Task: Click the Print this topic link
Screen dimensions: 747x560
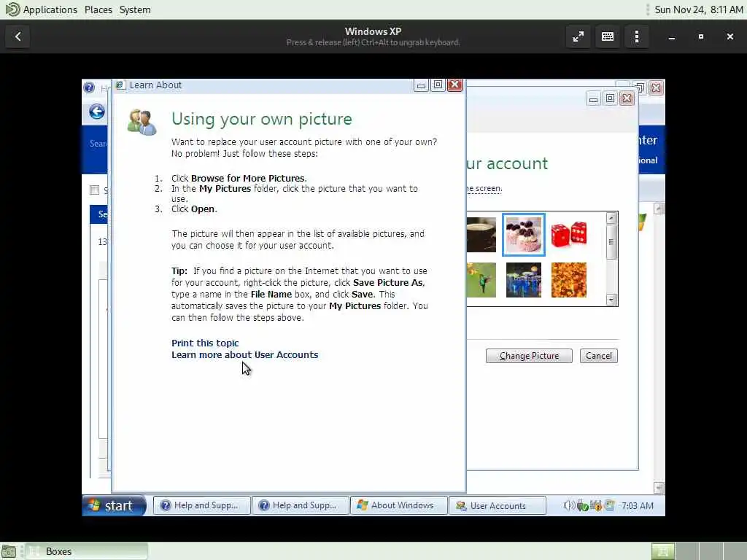Action: pyautogui.click(x=205, y=343)
